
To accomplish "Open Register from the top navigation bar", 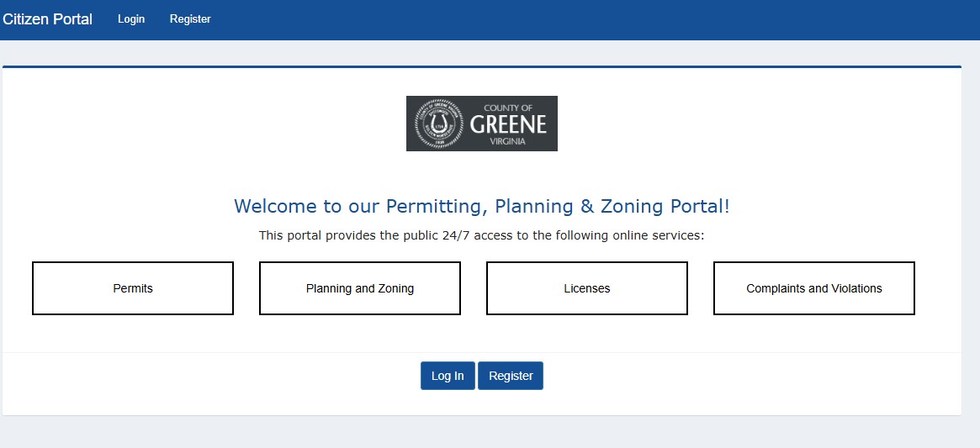I will (x=190, y=19).
